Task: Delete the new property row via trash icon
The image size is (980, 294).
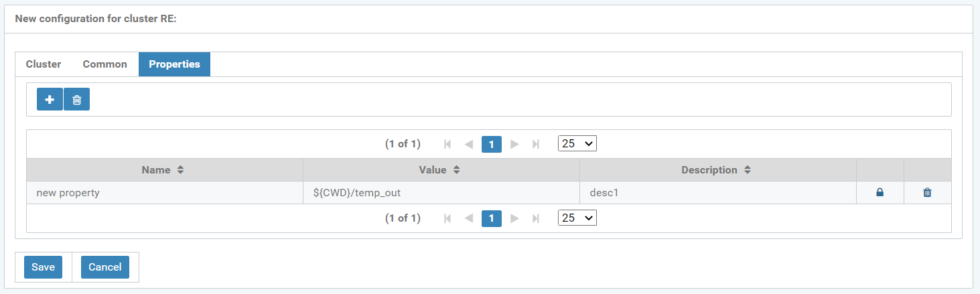Action: point(927,193)
